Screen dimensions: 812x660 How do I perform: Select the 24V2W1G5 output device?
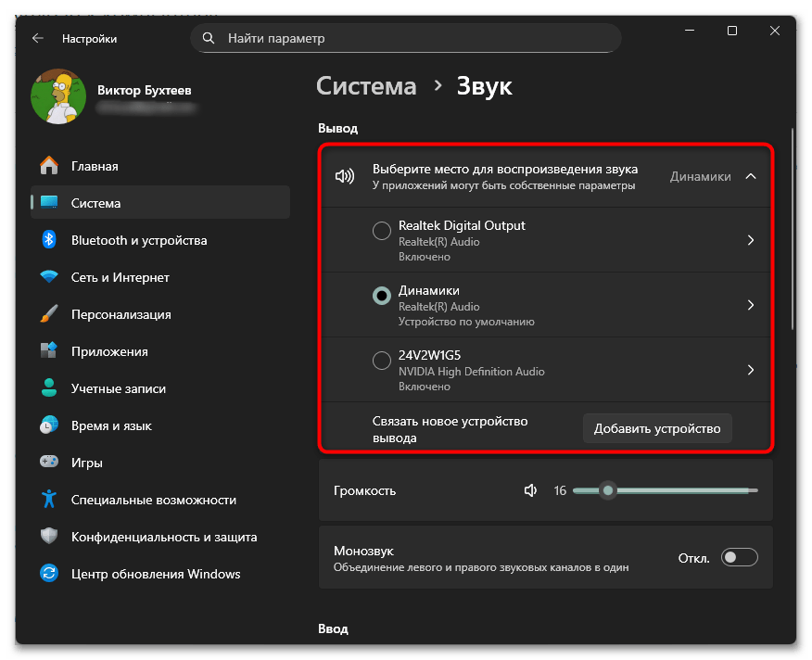tap(381, 361)
